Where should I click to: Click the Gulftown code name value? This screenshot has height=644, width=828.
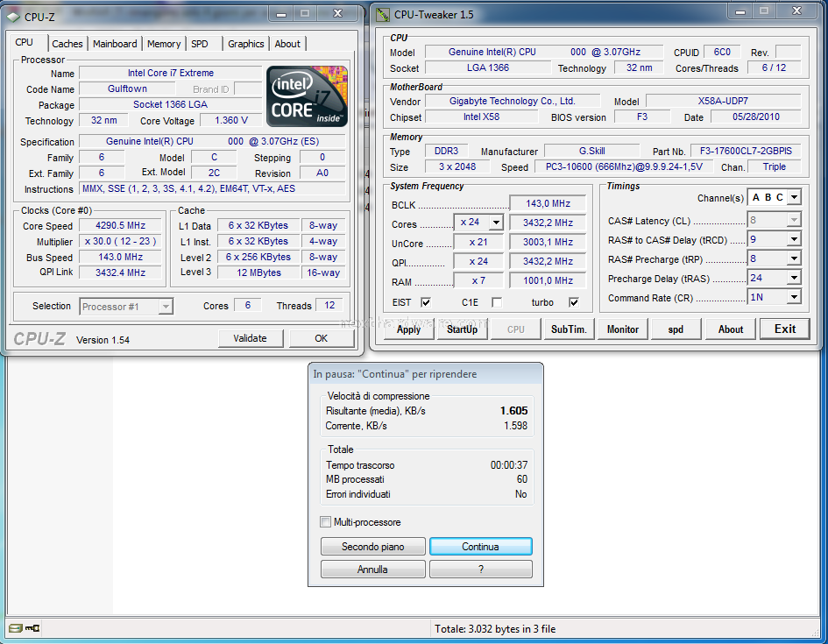[127, 88]
